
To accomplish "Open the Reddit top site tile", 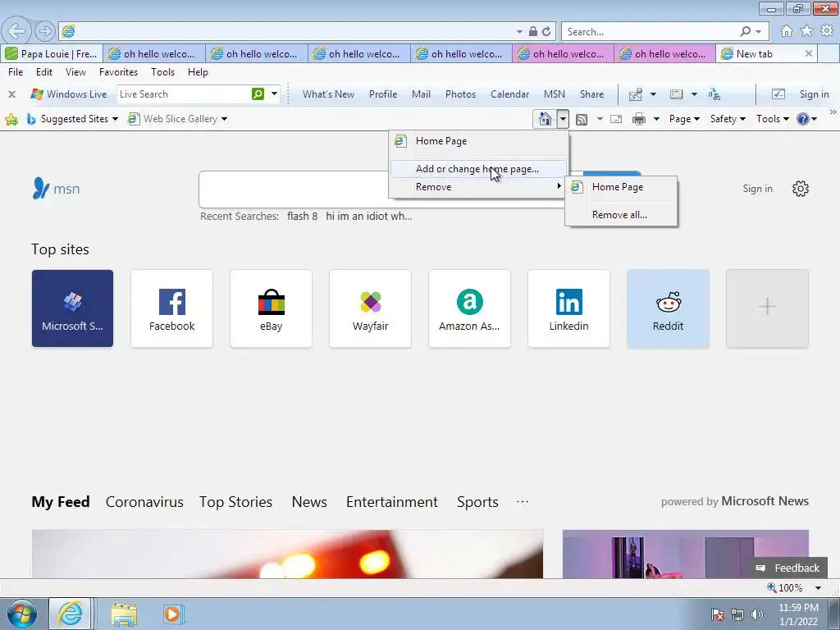I will (x=668, y=308).
